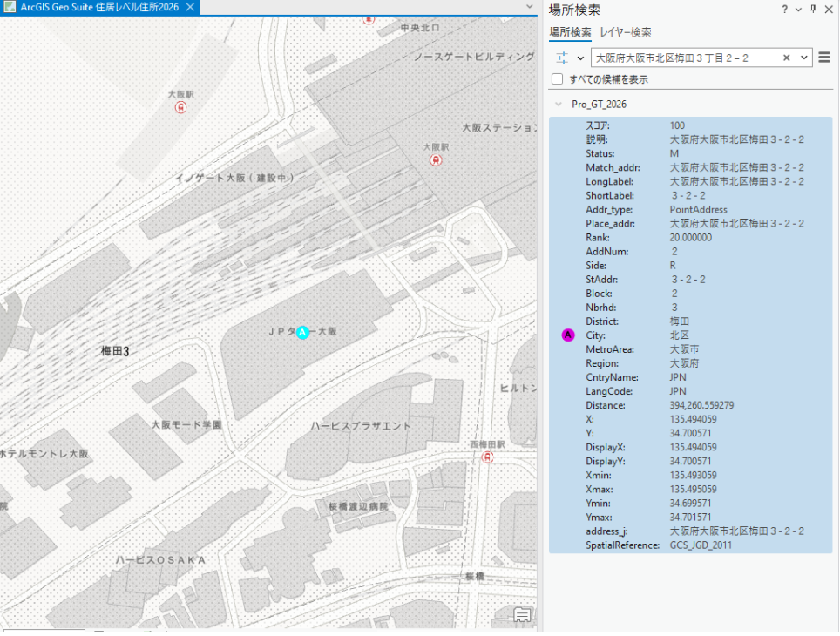The width and height of the screenshot is (840, 636).
Task: Open the hamburger menu beside the search box
Action: (823, 58)
